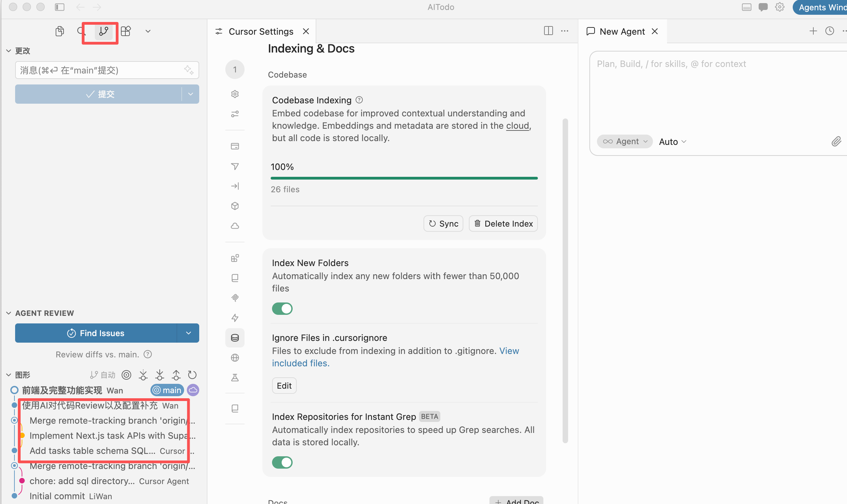Pull changes using graph toolbar icon
The width and height of the screenshot is (847, 504).
pyautogui.click(x=160, y=375)
